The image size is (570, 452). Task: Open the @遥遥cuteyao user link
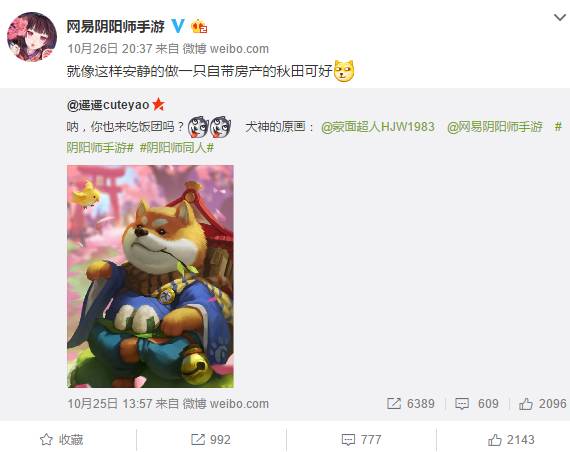pos(108,105)
